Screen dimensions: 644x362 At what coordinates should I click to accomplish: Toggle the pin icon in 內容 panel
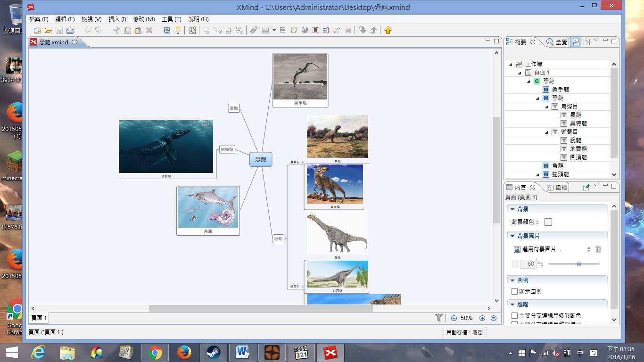(586, 187)
